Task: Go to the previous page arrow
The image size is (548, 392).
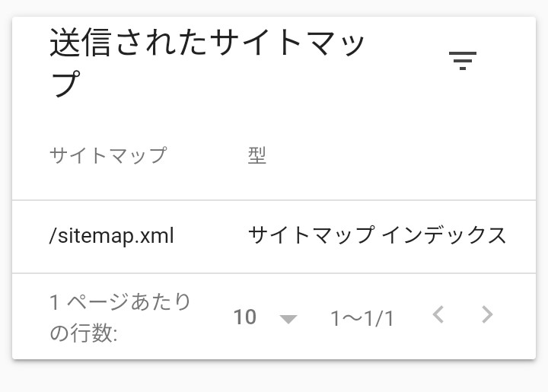Action: (438, 314)
